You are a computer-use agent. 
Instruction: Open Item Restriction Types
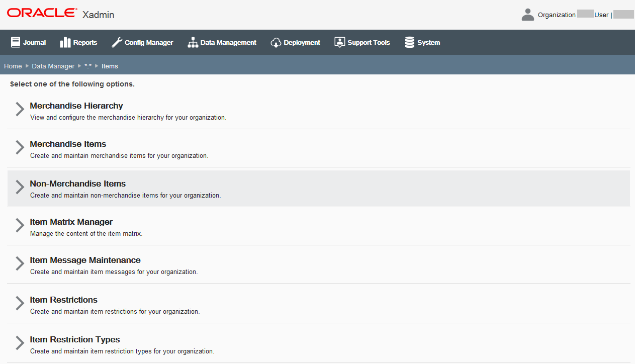click(x=74, y=339)
